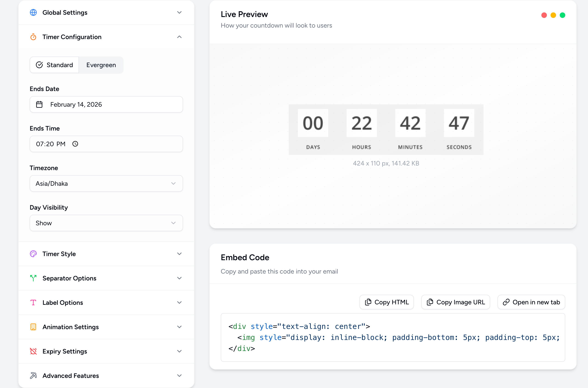Click the palette icon beside Timer Style
This screenshot has width=588, height=388.
[33, 254]
